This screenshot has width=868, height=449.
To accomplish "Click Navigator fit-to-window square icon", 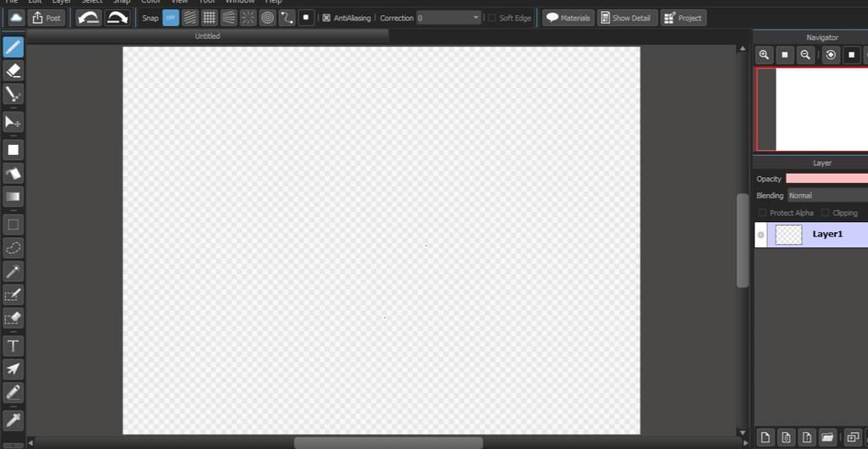I will click(784, 55).
